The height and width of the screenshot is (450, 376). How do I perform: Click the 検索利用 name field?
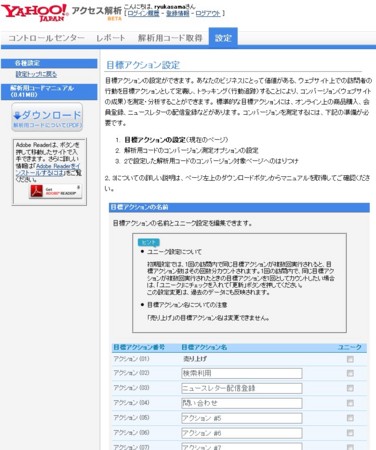tap(242, 373)
